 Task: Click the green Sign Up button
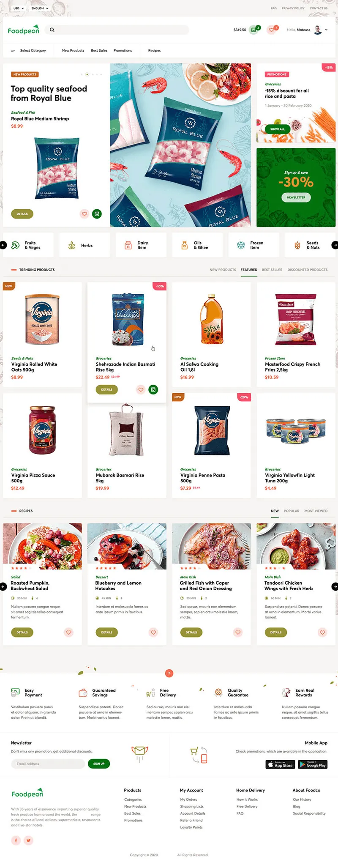(x=99, y=764)
